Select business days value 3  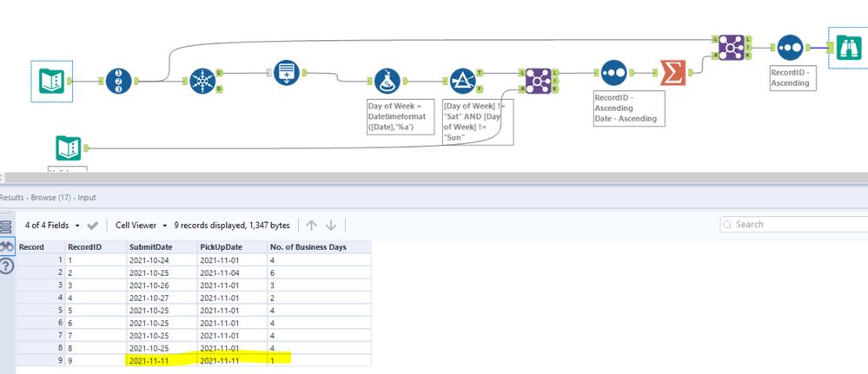pos(319,285)
